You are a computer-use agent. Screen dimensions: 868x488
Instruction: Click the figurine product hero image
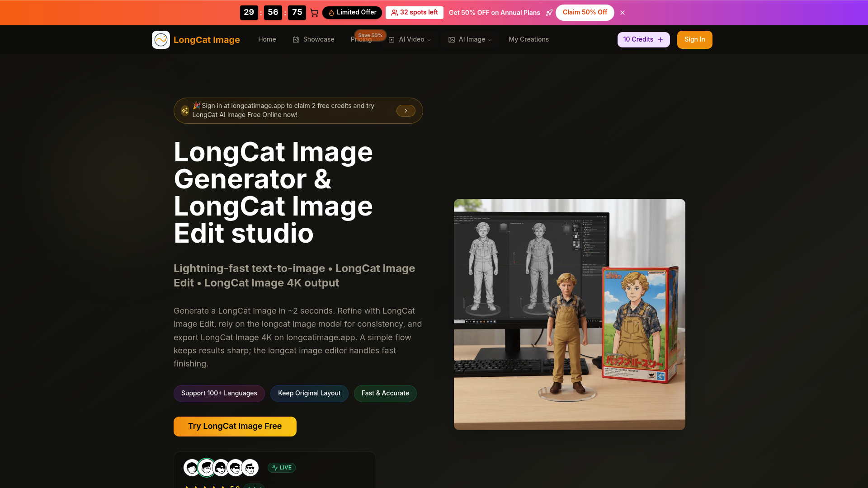tap(569, 314)
